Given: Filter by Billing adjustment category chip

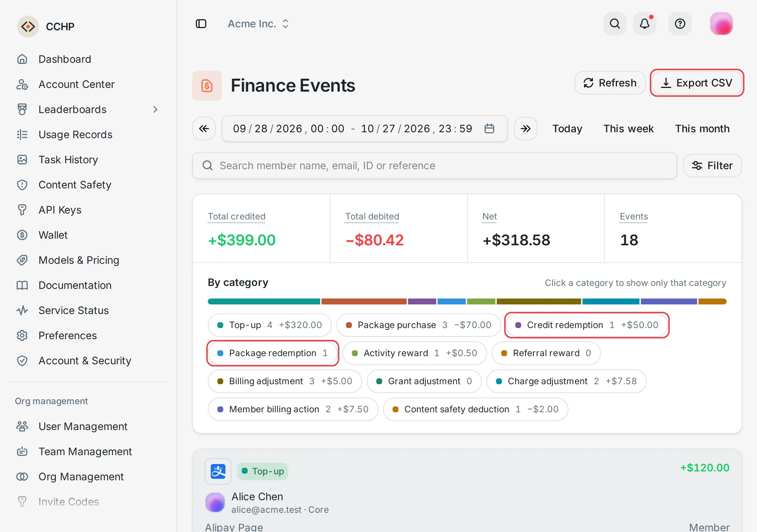Looking at the screenshot, I should pos(285,381).
